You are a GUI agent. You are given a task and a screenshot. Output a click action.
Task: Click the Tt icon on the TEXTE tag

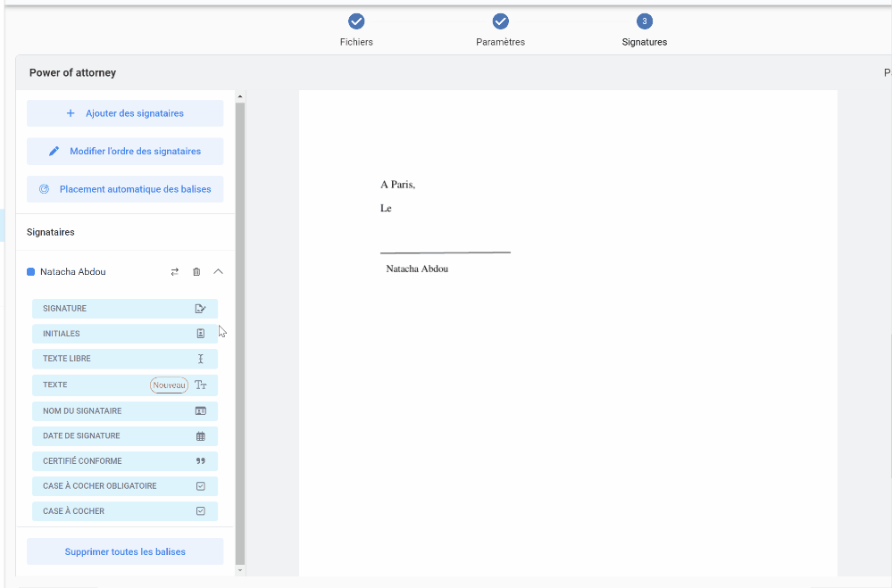click(200, 385)
